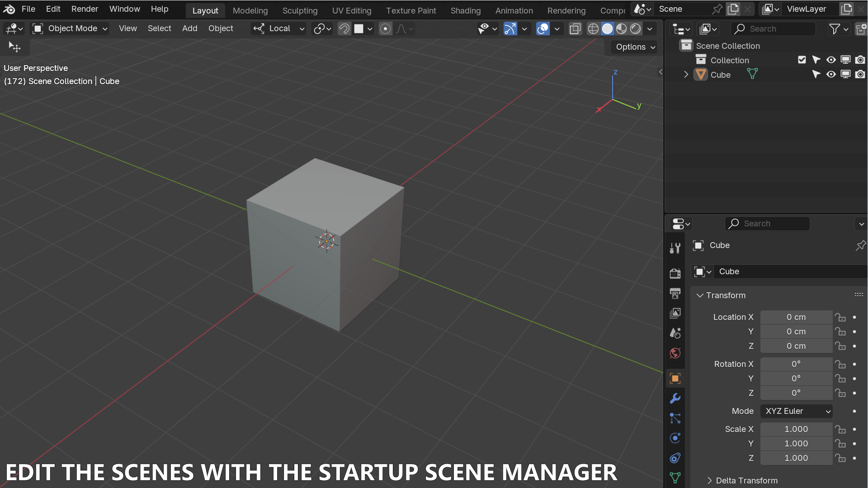Viewport: 868px width, 488px height.
Task: Open the Edit menu
Action: click(x=53, y=9)
